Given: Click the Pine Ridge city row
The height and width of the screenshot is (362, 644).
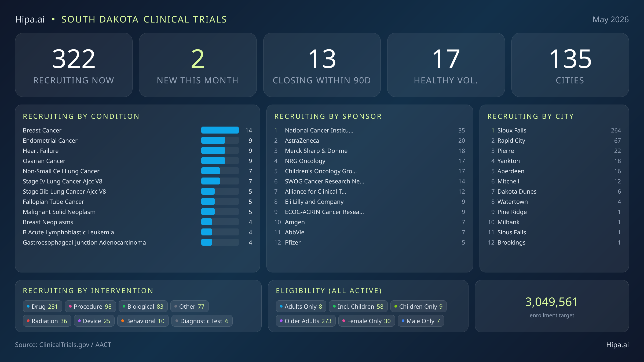Looking at the screenshot, I should click(554, 212).
